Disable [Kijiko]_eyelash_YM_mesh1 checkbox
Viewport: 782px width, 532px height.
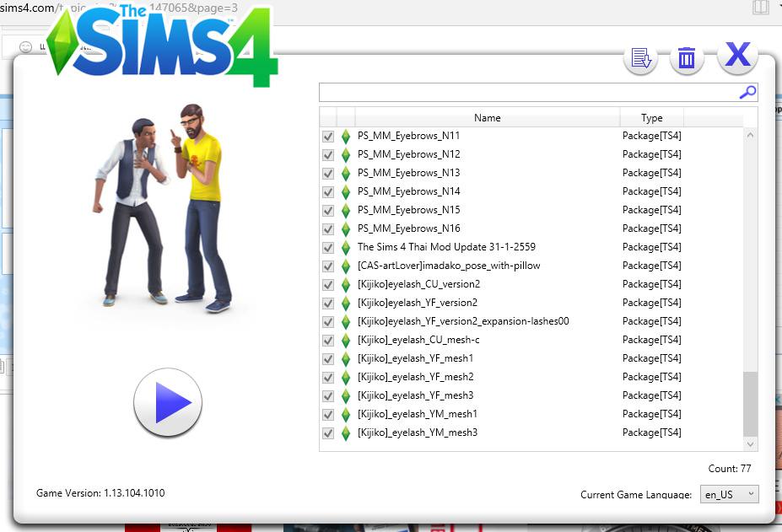[x=328, y=414]
